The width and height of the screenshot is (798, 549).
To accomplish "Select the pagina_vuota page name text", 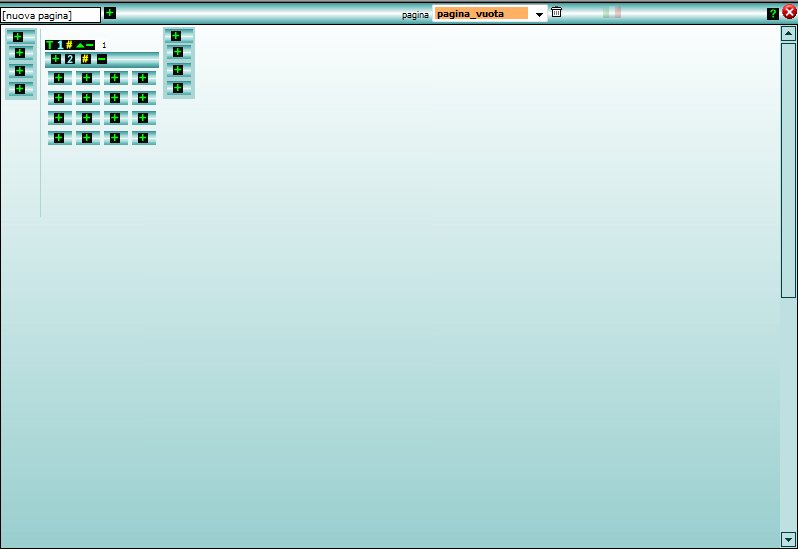I will coord(470,14).
